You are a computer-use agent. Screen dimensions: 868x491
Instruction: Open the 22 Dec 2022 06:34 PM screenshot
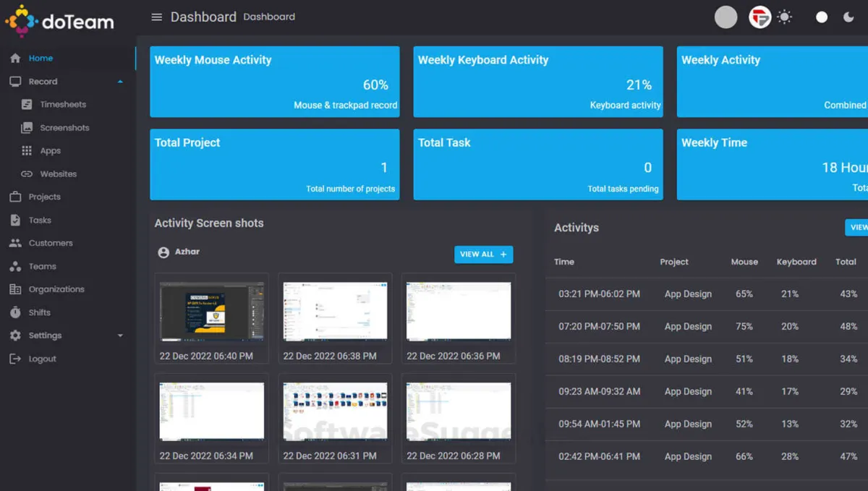pos(212,411)
